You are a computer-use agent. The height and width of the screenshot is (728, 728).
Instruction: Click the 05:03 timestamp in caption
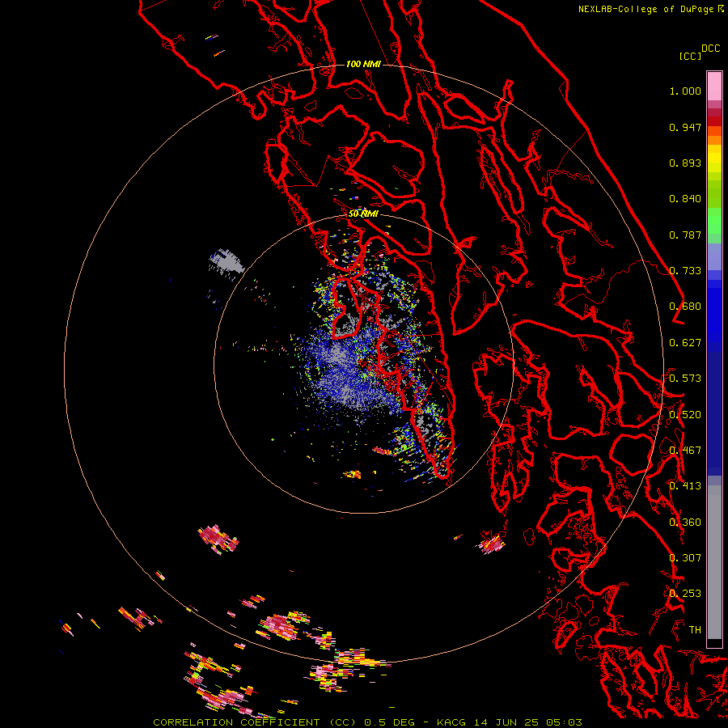(564, 722)
